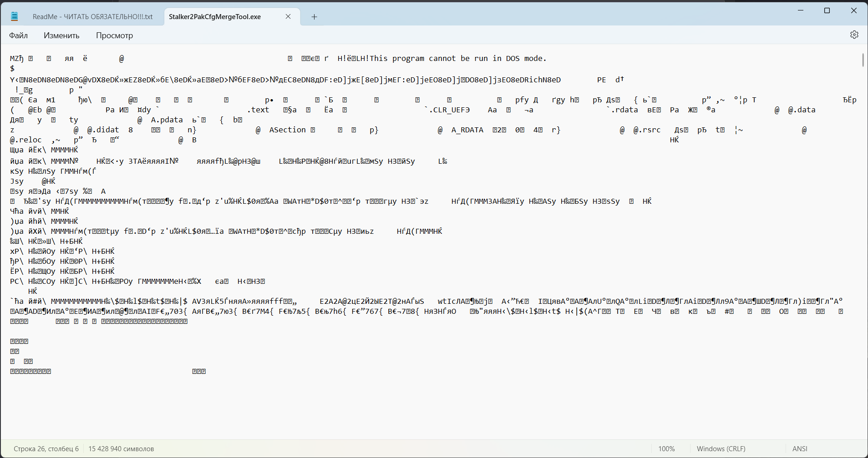The width and height of the screenshot is (868, 458).
Task: Click the "@.rsrc" text
Action: 647,130
